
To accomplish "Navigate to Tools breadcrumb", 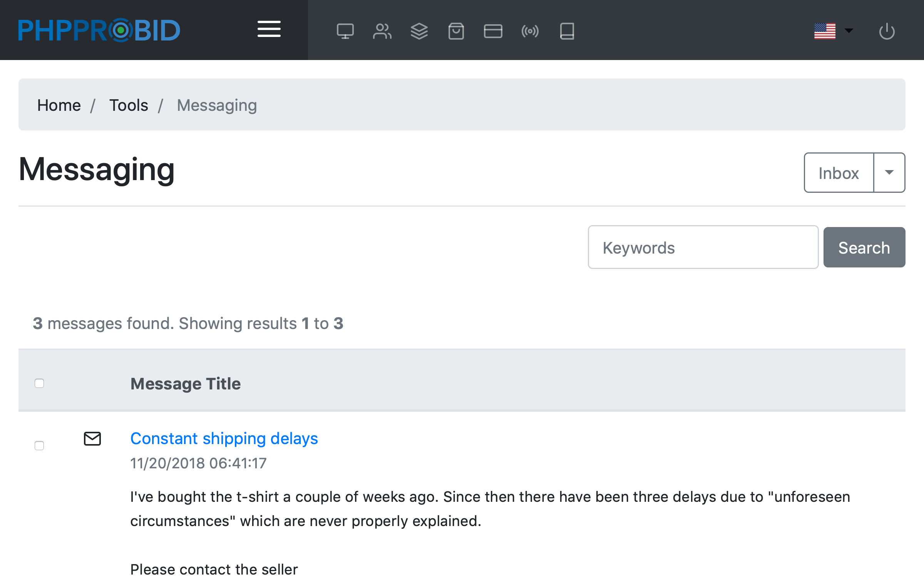I will [x=129, y=105].
